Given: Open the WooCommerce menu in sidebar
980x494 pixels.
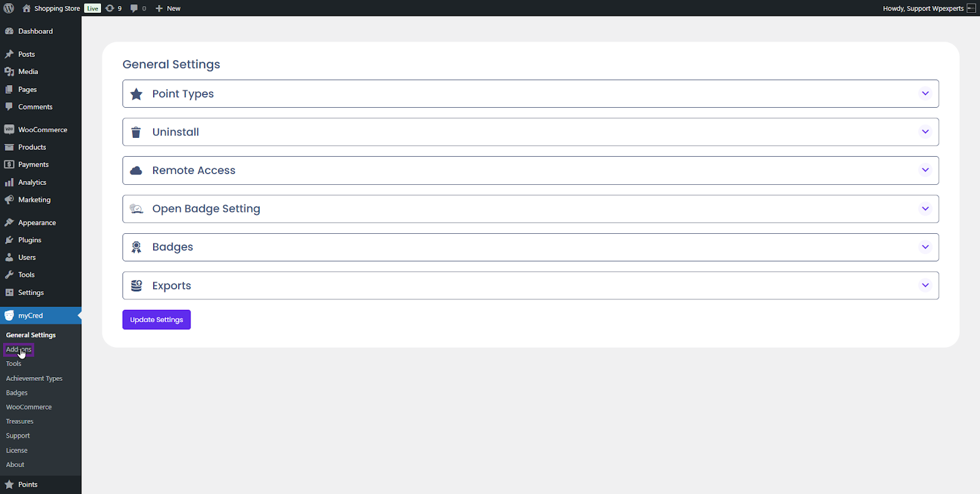Looking at the screenshot, I should [x=42, y=130].
